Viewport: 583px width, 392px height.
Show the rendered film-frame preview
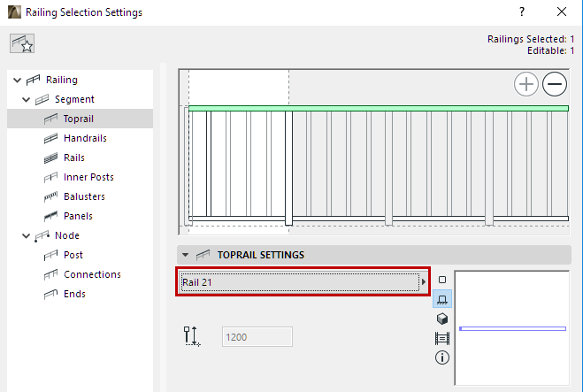(x=442, y=338)
